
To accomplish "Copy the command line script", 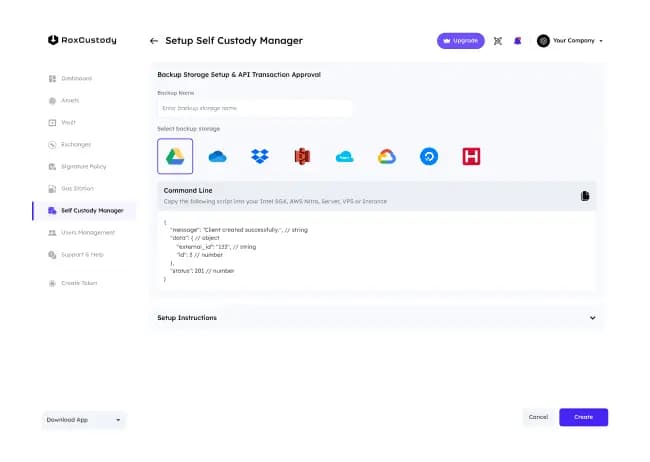I will point(585,196).
